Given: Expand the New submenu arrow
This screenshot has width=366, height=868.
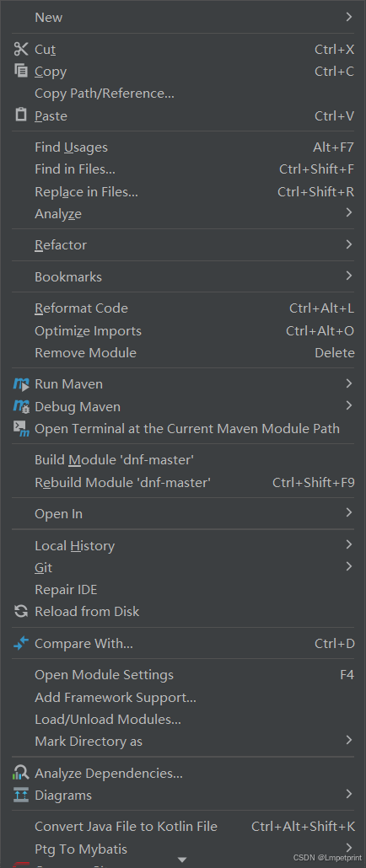Looking at the screenshot, I should tap(349, 17).
